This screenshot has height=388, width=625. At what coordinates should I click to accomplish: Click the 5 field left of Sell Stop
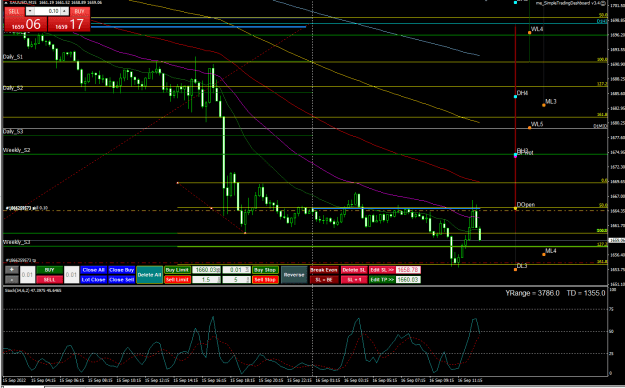(236, 280)
